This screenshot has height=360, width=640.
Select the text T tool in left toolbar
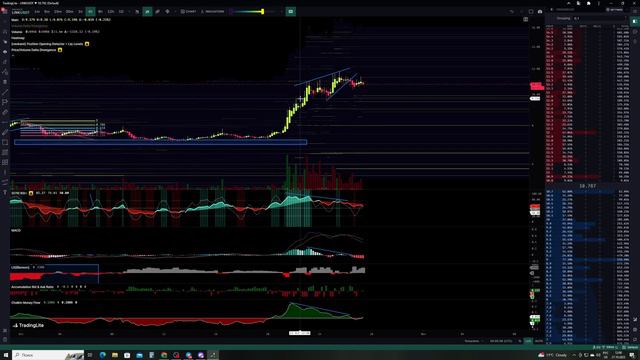coord(5,192)
